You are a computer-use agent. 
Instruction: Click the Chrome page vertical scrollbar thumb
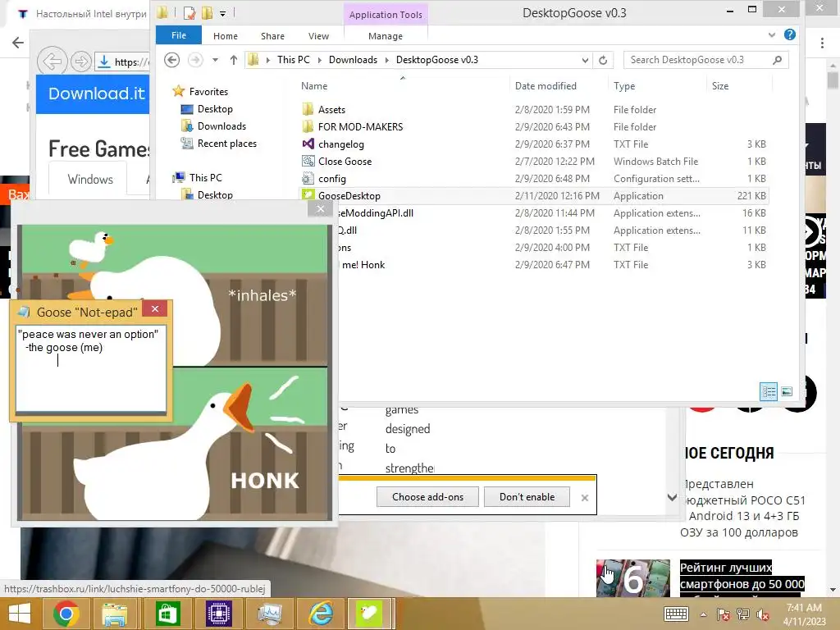pos(833,81)
